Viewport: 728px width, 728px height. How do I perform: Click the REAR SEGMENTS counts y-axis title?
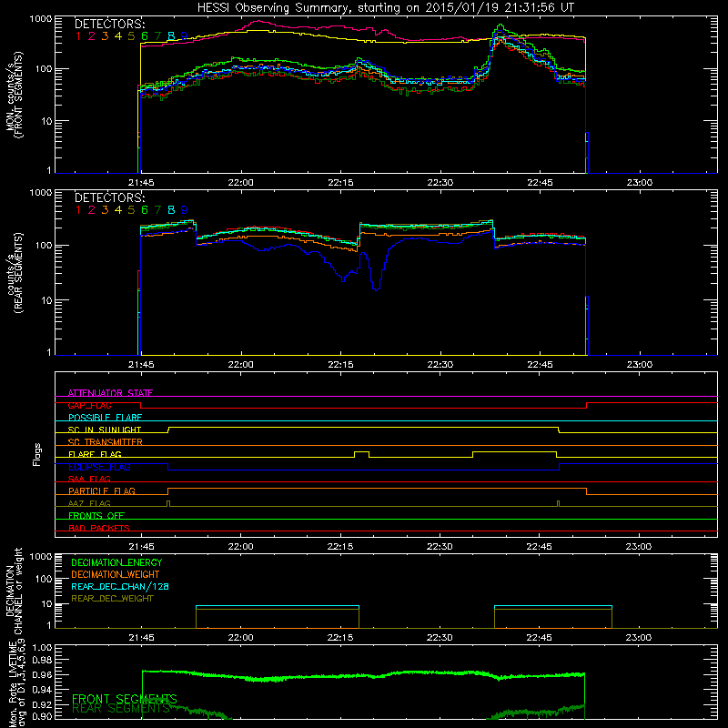14,272
